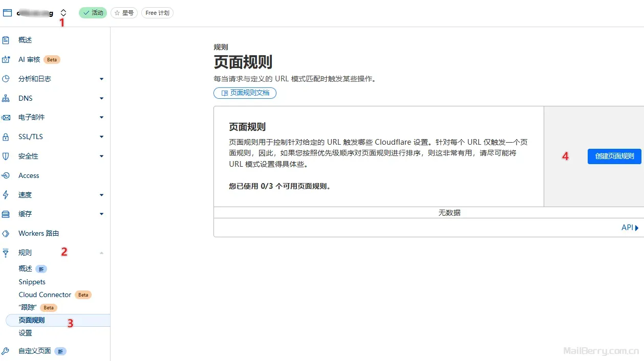Open Workers 路由 menu item
The width and height of the screenshot is (644, 361).
[x=39, y=233]
